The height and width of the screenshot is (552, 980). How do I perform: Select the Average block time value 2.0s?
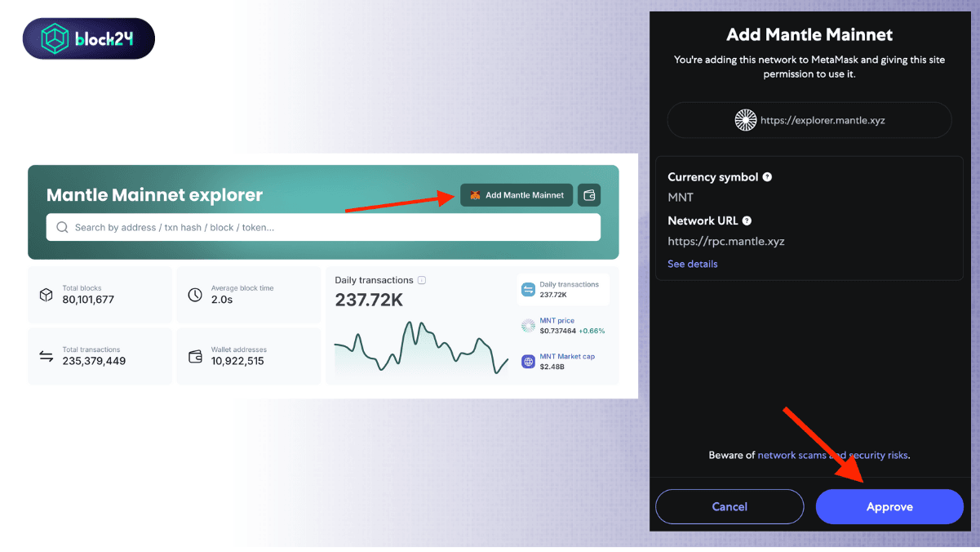click(x=222, y=300)
